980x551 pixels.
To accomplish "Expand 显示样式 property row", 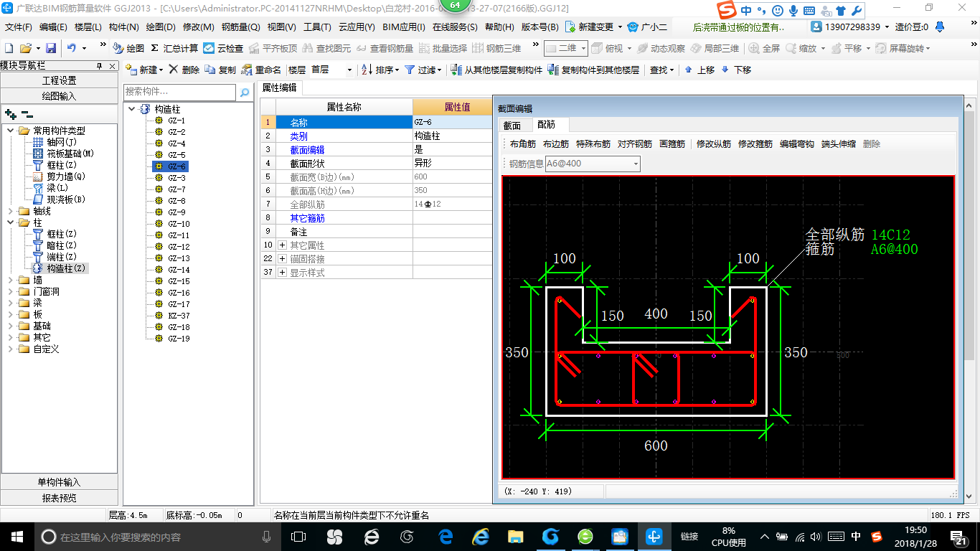I will click(x=282, y=273).
